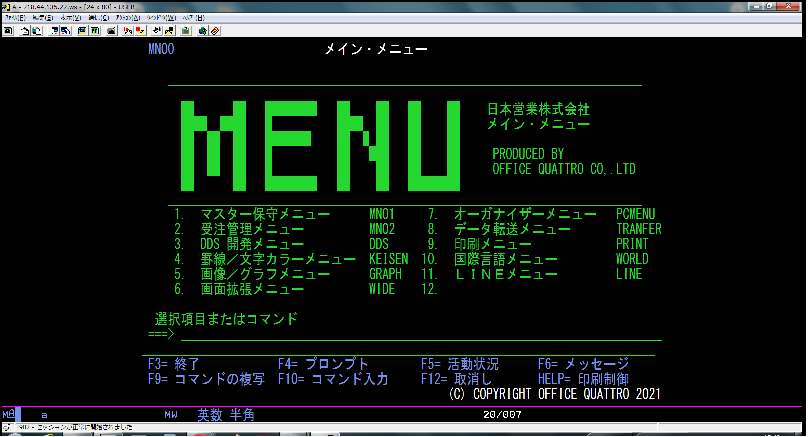Click the Paste toolbar icon
Screen dimensions: 808x437
(37, 30)
